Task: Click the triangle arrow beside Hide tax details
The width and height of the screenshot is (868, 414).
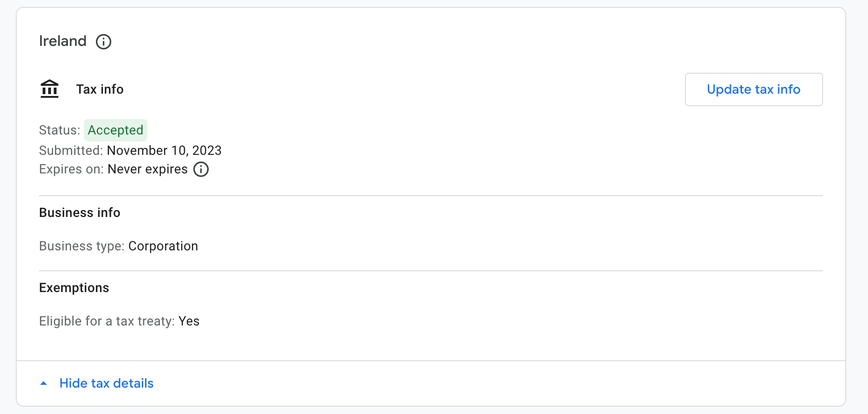Action: coord(44,383)
